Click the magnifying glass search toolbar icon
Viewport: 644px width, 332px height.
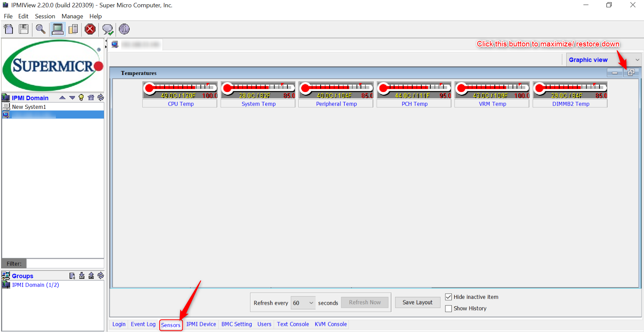coord(41,29)
